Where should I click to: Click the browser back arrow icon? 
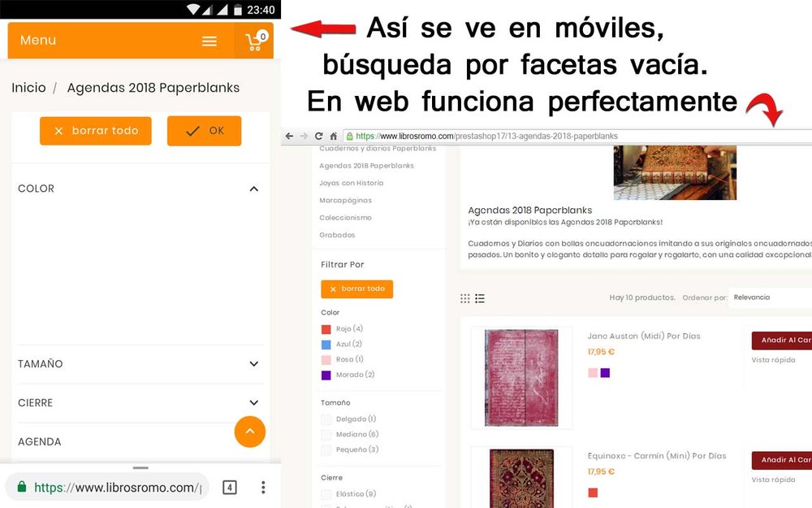coord(289,136)
